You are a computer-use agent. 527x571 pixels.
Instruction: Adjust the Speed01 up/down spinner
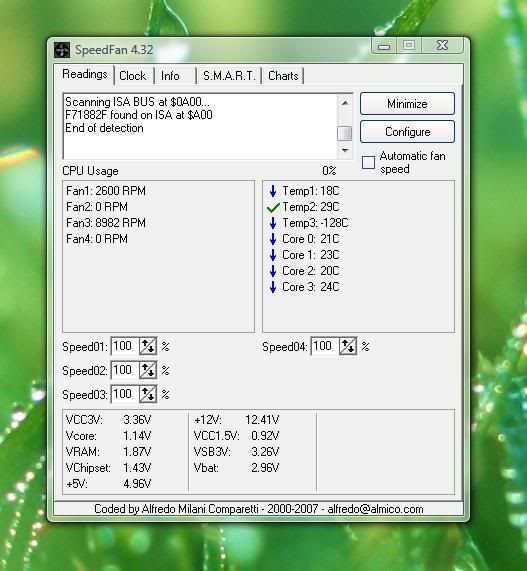point(148,346)
